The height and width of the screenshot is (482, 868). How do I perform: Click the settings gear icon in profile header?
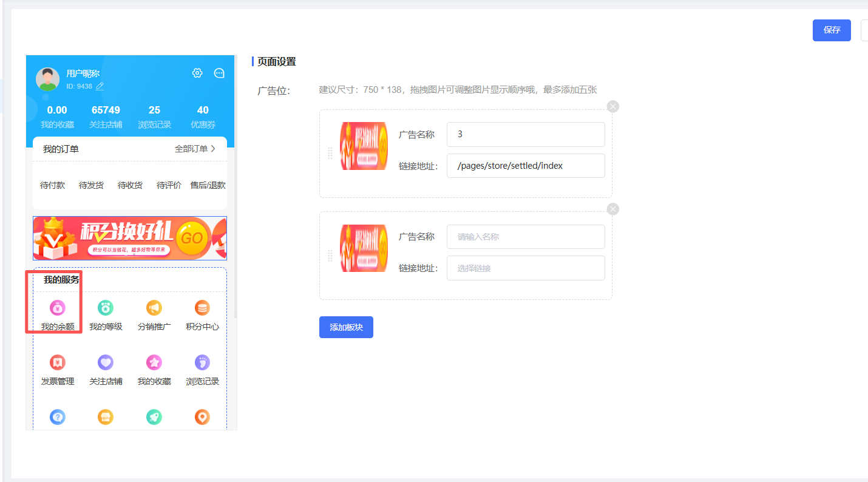pos(197,73)
